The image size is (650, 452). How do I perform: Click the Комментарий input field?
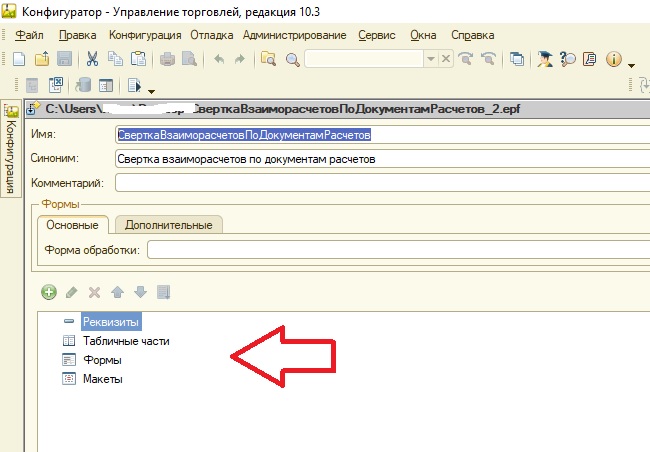(x=383, y=183)
